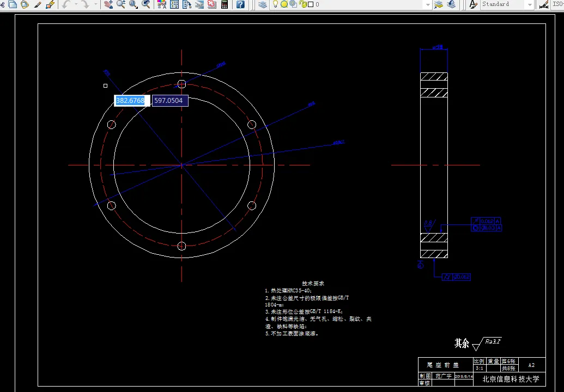Click the Layer Previous icon
The width and height of the screenshot is (564, 392).
(451, 4)
